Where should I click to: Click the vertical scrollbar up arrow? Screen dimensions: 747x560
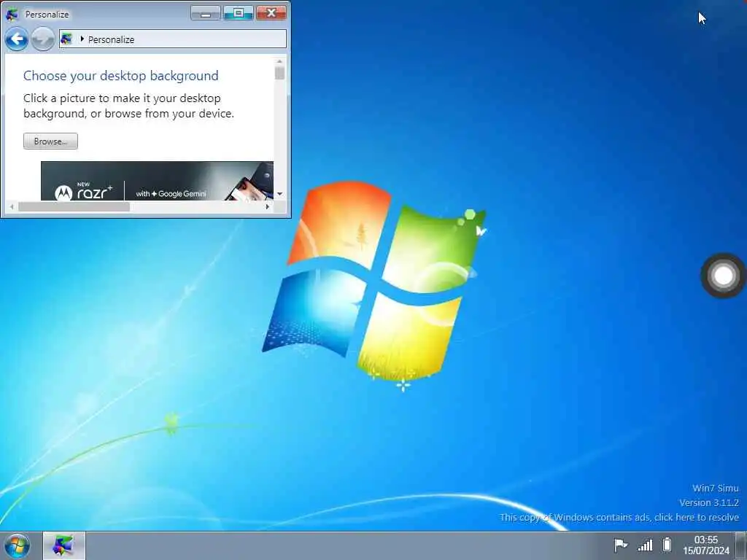click(279, 61)
